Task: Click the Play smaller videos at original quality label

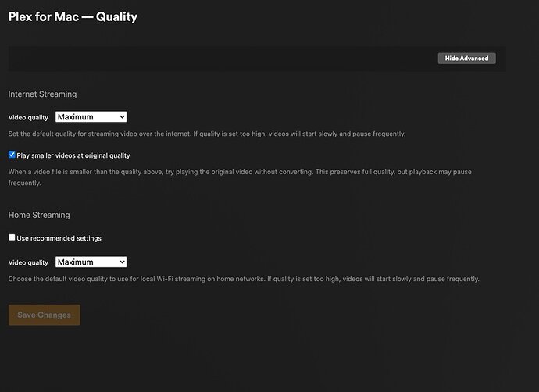Action: (x=73, y=155)
